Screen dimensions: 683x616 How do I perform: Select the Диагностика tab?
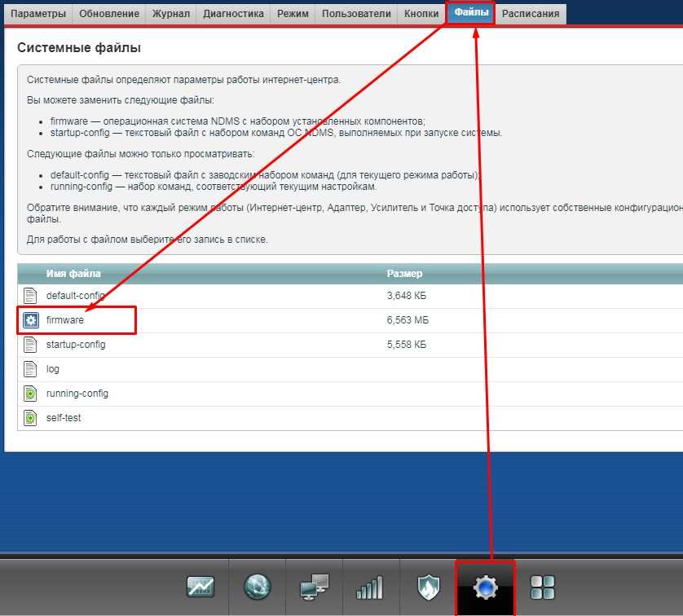233,14
